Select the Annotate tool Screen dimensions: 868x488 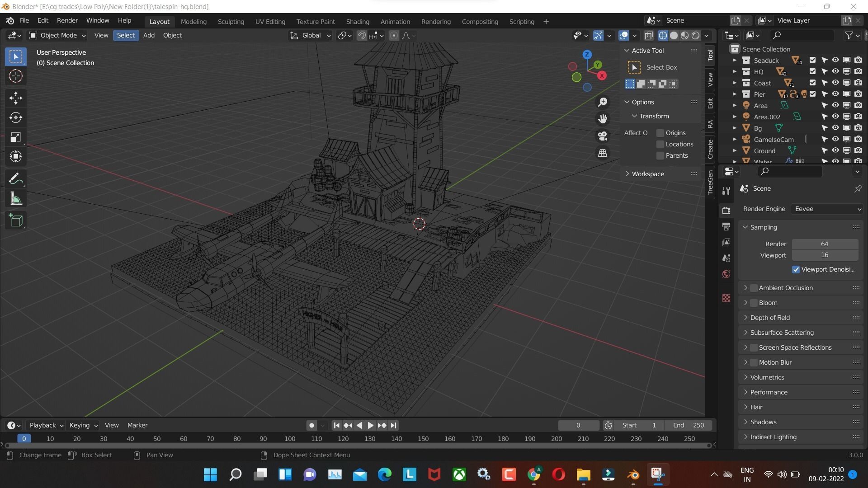[x=16, y=179]
